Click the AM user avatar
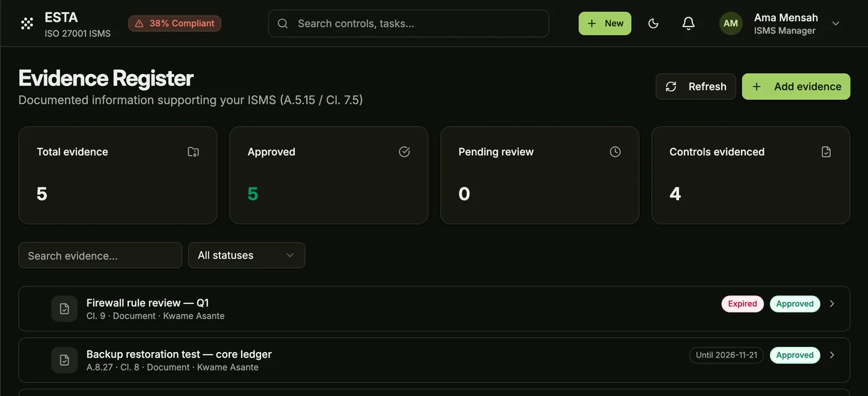The image size is (868, 396). (731, 24)
